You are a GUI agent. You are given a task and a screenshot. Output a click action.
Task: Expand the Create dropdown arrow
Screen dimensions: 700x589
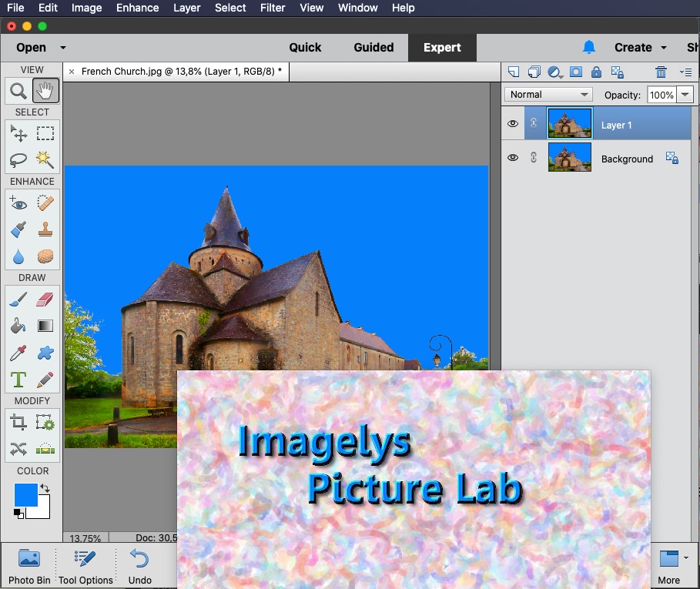point(664,47)
